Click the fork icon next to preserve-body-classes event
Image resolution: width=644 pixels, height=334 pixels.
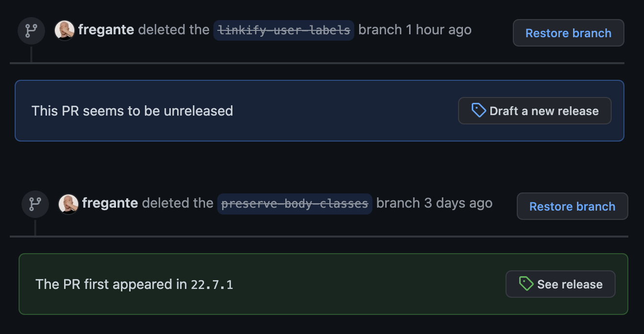35,204
